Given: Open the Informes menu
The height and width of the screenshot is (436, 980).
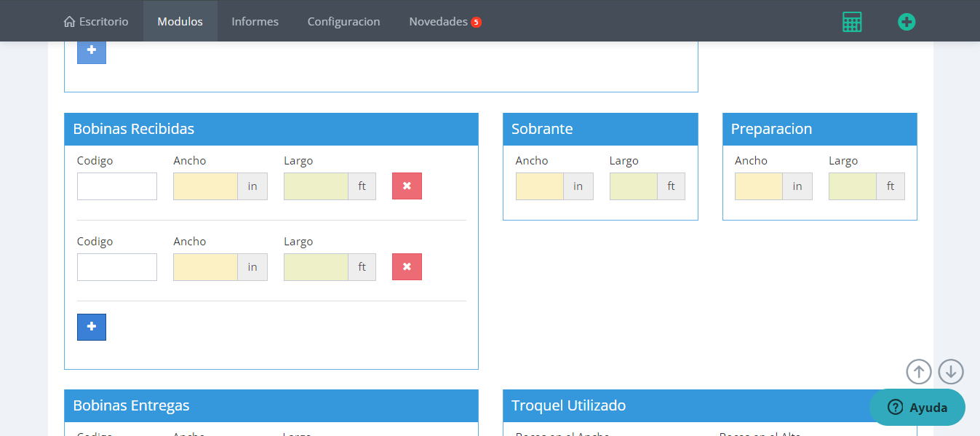Looking at the screenshot, I should [255, 22].
